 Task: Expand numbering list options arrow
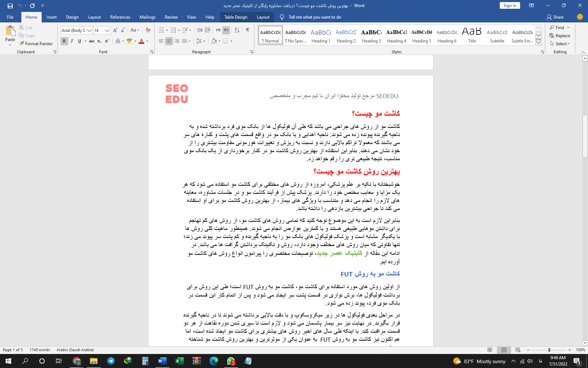(179, 30)
